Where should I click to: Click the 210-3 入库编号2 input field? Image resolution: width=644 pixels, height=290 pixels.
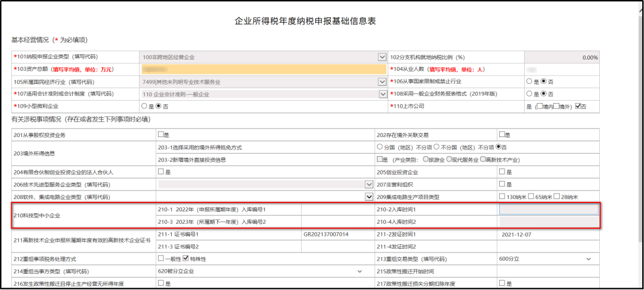point(337,222)
